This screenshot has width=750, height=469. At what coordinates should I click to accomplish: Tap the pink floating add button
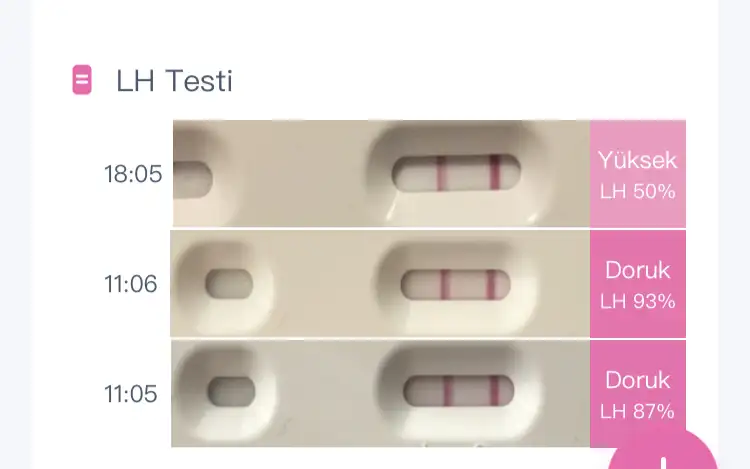[662, 454]
